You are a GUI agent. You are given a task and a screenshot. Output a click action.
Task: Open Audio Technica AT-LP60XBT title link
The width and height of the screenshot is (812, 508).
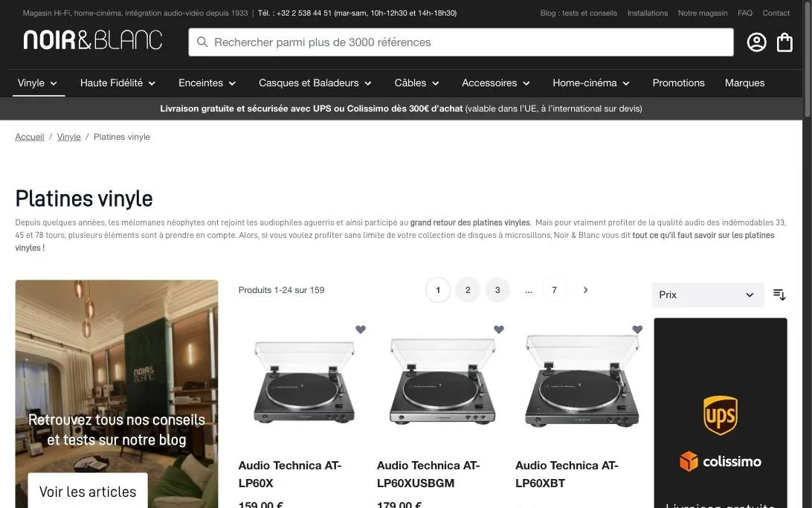[567, 474]
